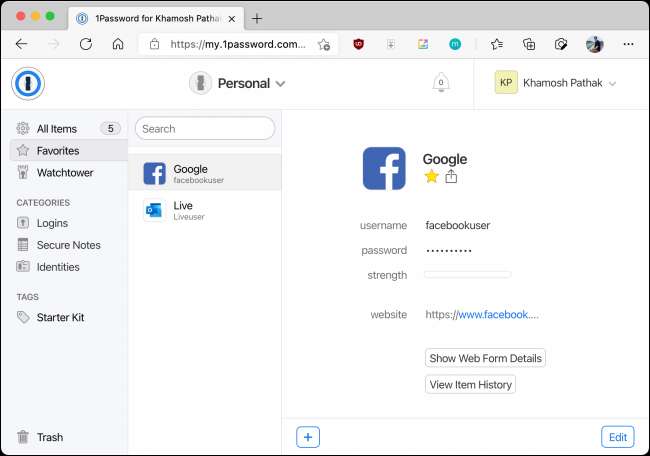Select the Google item in the list
The width and height of the screenshot is (650, 456).
pyautogui.click(x=205, y=173)
